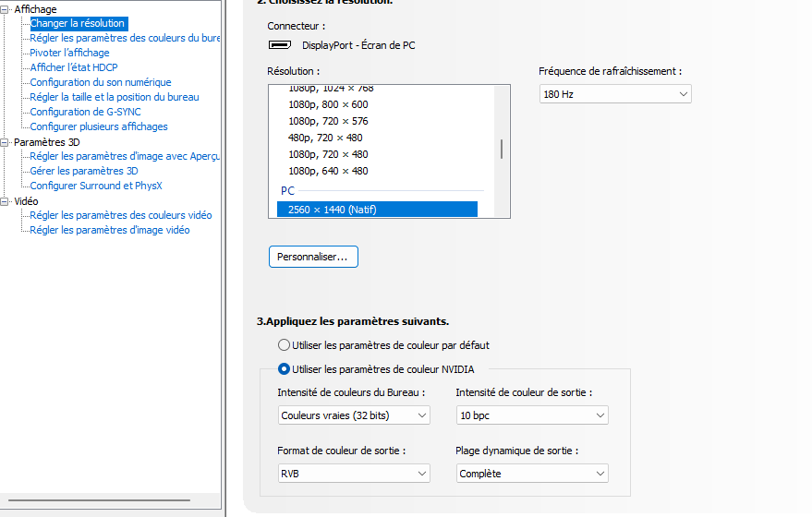Click the resolution list scrollbar thumb
The height and width of the screenshot is (517, 812).
[x=502, y=149]
